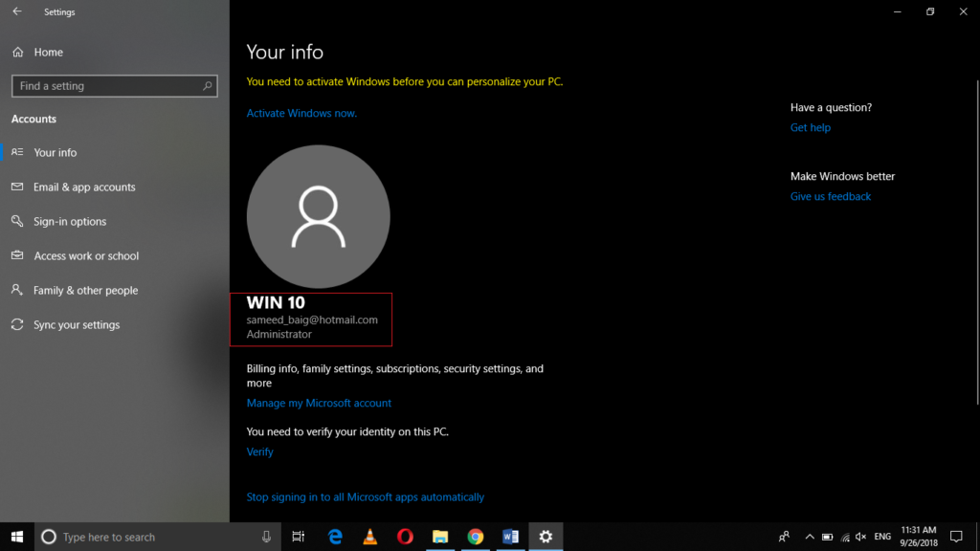The width and height of the screenshot is (980, 551).
Task: Launch VLC media player from the taskbar
Action: tap(370, 537)
